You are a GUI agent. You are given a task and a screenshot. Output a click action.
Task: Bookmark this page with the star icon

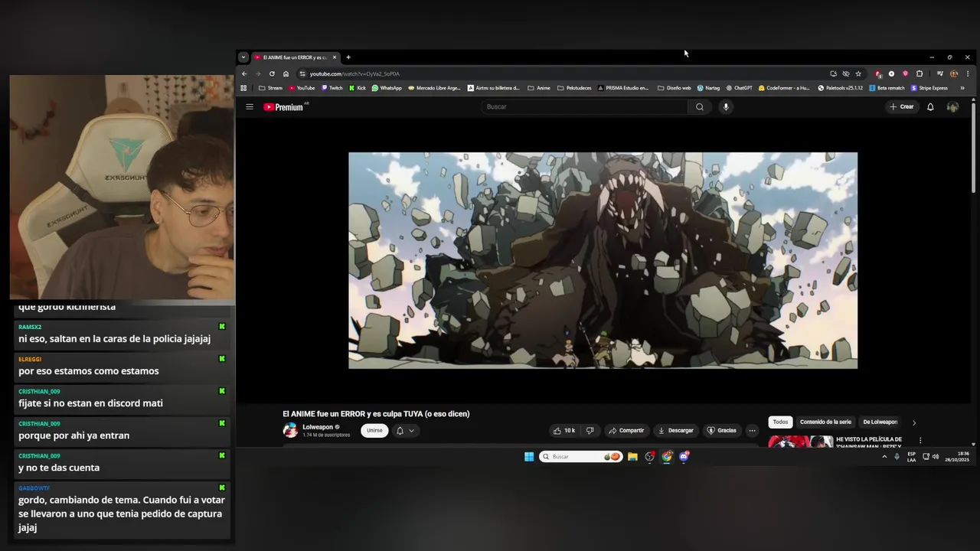click(x=858, y=73)
